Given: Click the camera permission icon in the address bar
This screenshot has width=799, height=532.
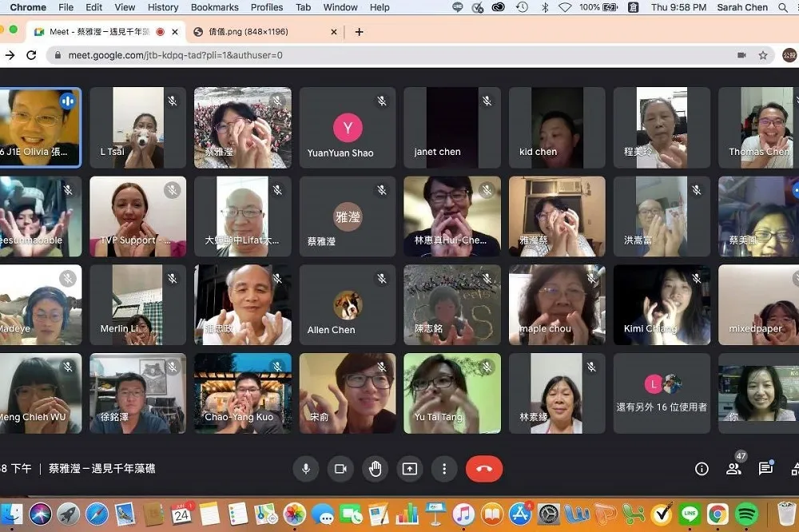Looking at the screenshot, I should pyautogui.click(x=742, y=55).
